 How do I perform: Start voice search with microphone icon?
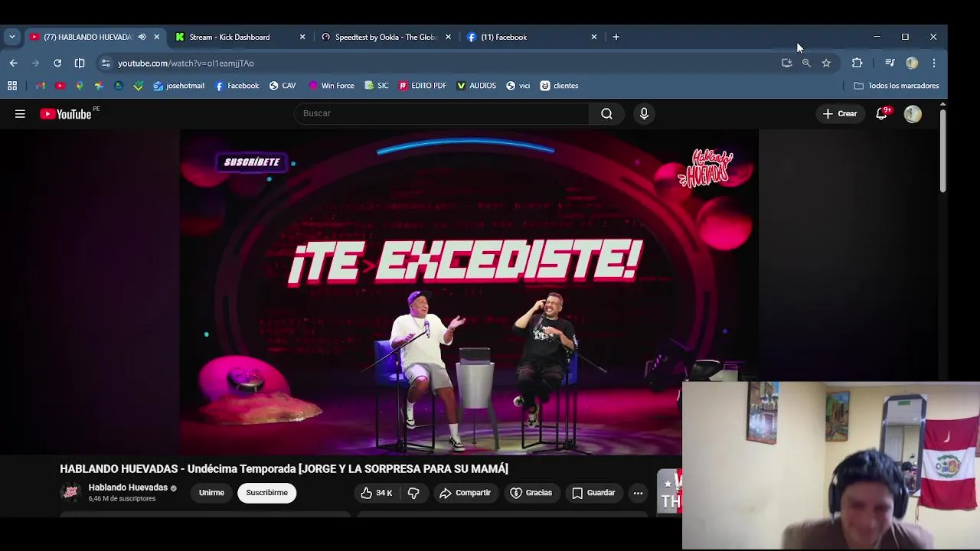tap(644, 113)
